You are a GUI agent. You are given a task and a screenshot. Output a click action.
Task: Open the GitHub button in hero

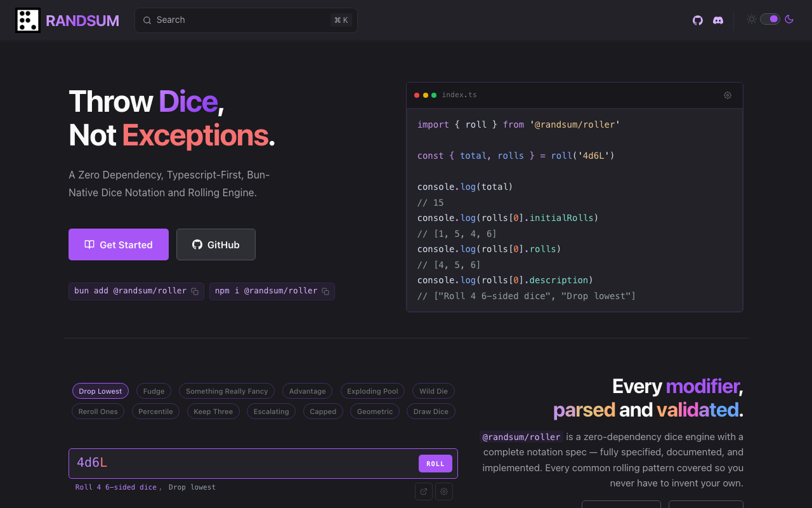[x=216, y=244]
